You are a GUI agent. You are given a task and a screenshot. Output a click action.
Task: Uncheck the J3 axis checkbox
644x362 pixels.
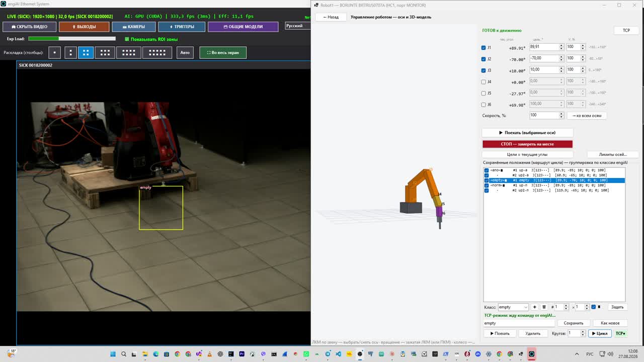tap(484, 70)
